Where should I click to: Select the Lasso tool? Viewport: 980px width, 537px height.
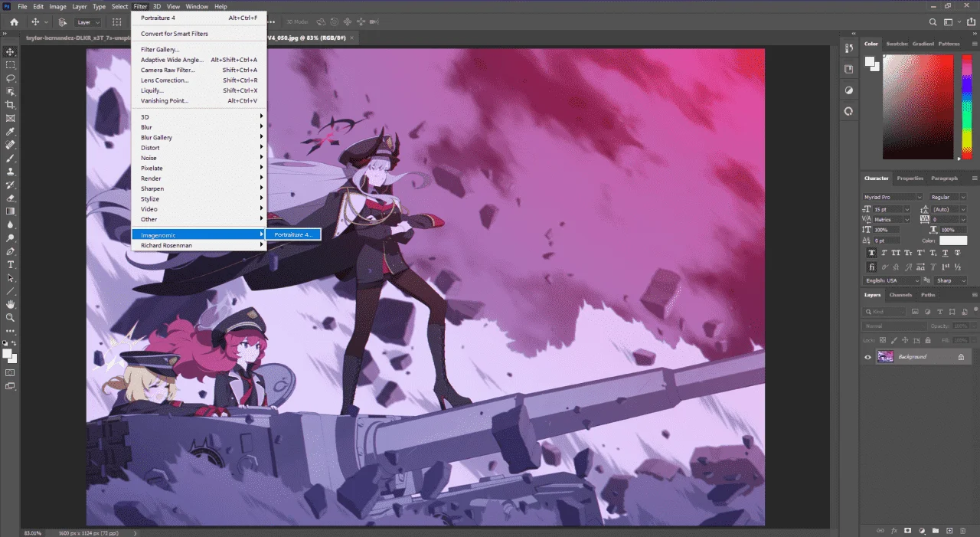click(11, 78)
